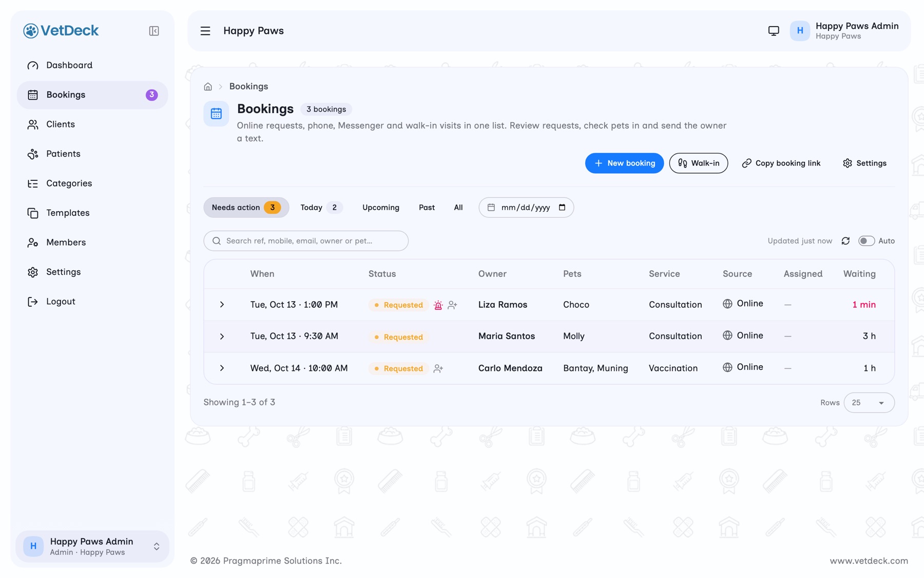
Task: Visit the www.vetdeck.com footer link
Action: (869, 561)
